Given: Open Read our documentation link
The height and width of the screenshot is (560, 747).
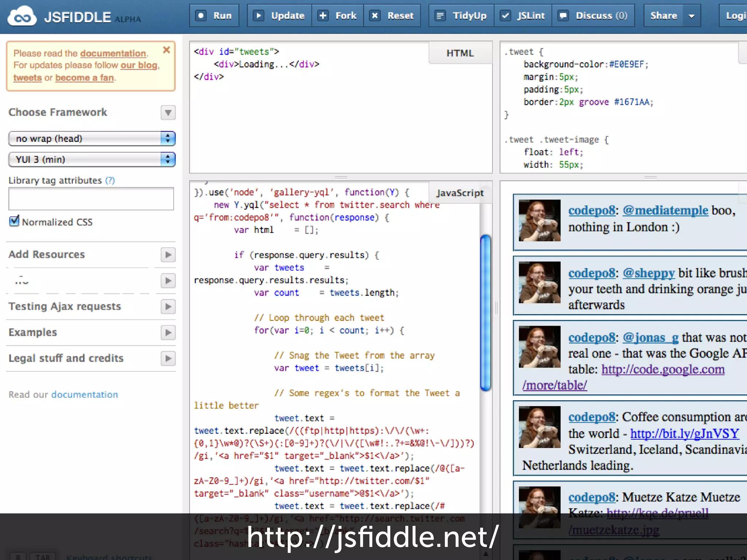Looking at the screenshot, I should point(85,394).
